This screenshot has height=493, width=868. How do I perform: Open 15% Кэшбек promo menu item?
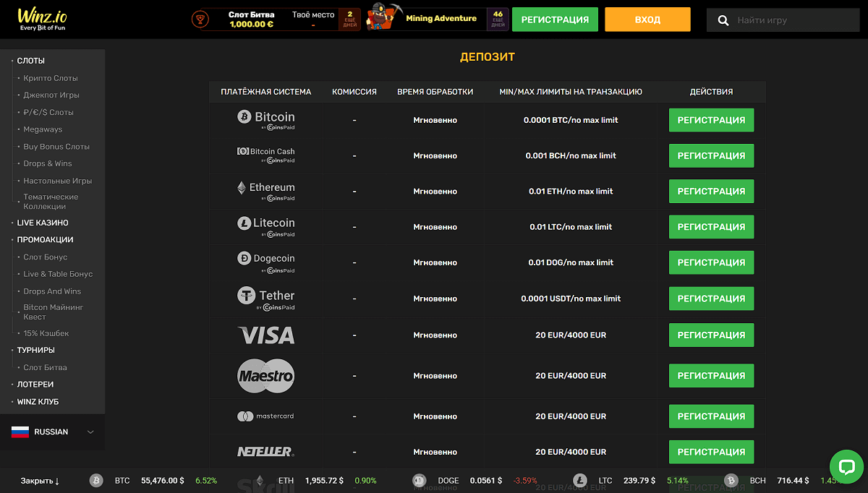point(46,333)
